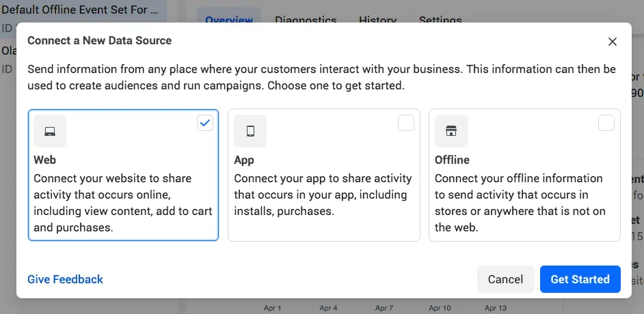Tick the Offline data source checkbox

pyautogui.click(x=606, y=123)
